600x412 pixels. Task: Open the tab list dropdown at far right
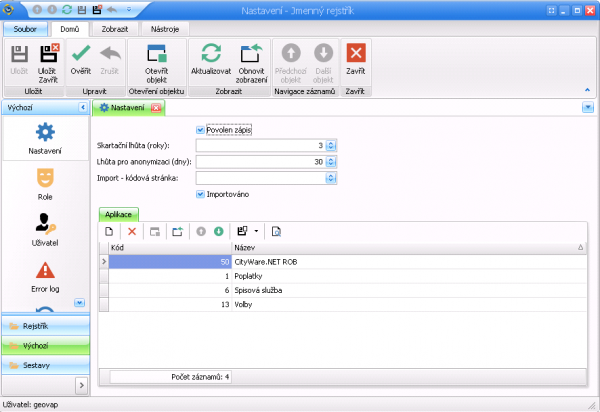587,107
